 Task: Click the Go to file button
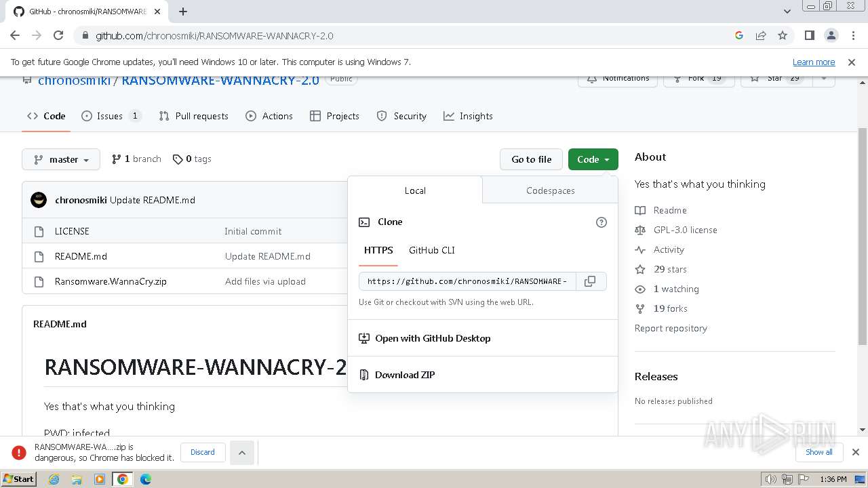532,159
